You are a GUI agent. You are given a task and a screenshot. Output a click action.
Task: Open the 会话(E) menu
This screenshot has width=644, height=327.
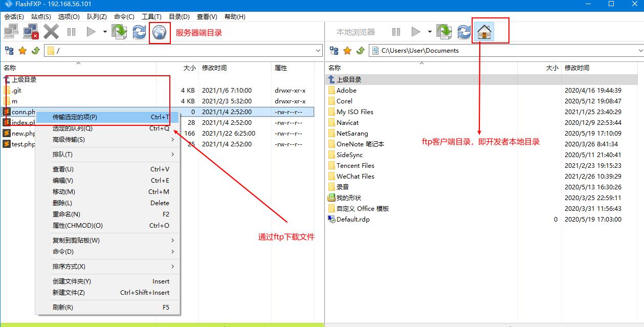(14, 17)
